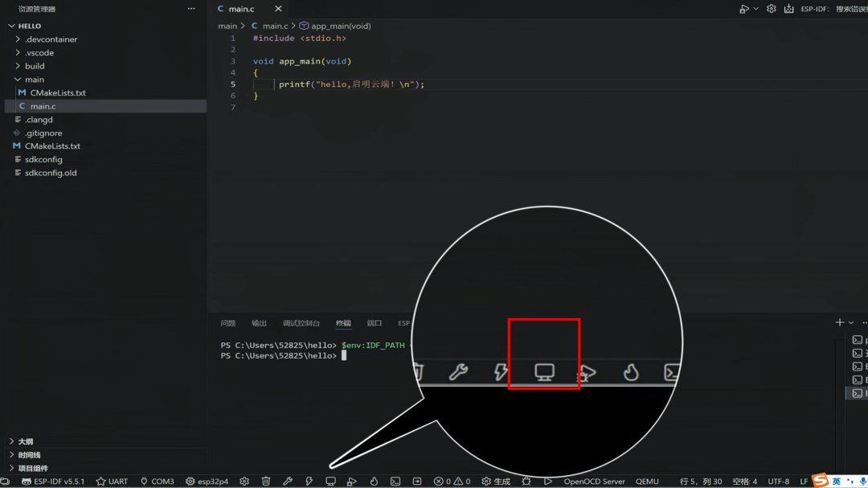Click the ESP-IDF Monitor Device icon
The height and width of the screenshot is (488, 868).
[x=330, y=482]
